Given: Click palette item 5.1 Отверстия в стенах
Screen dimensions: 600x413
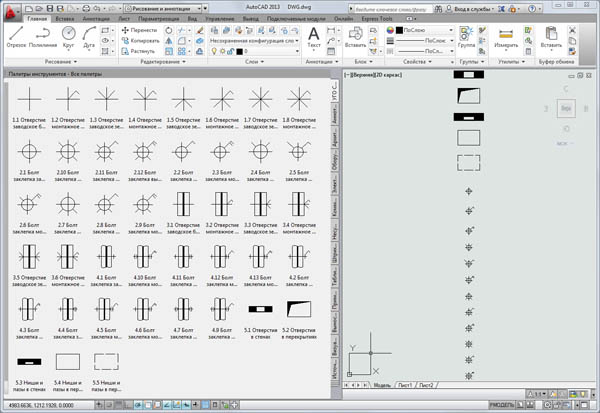Looking at the screenshot, I should (x=260, y=311).
